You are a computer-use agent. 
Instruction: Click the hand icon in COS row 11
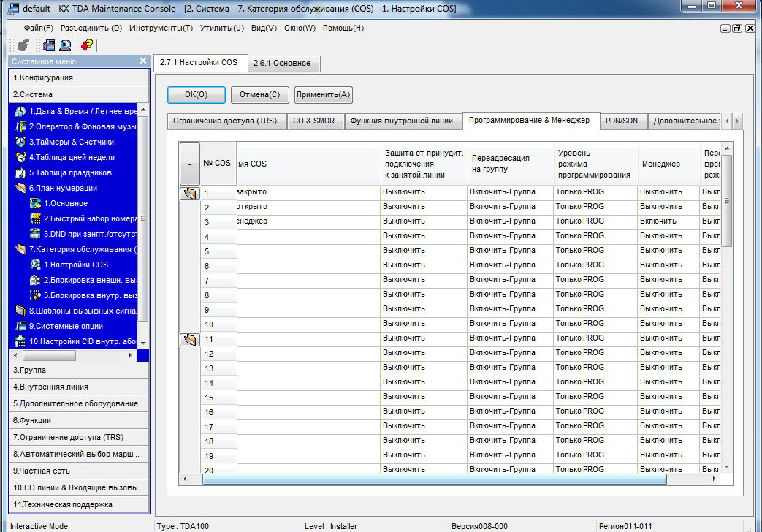point(189,339)
